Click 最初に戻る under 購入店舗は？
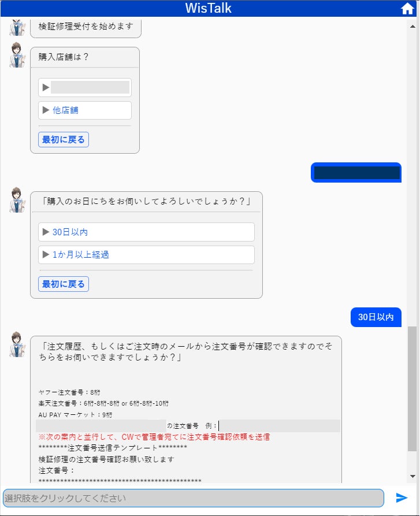 [64, 139]
